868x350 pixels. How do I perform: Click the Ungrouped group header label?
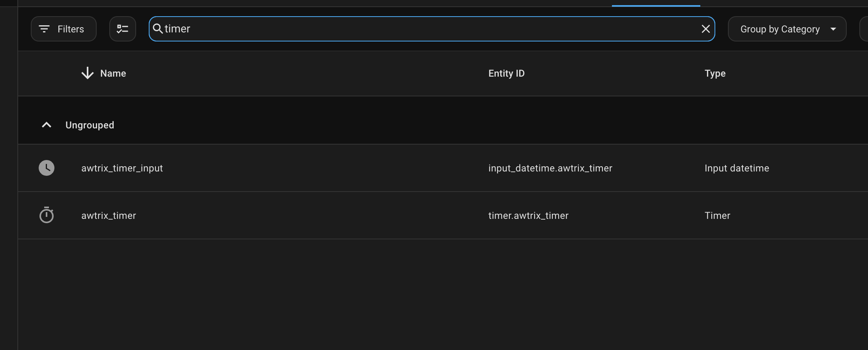[x=90, y=125]
